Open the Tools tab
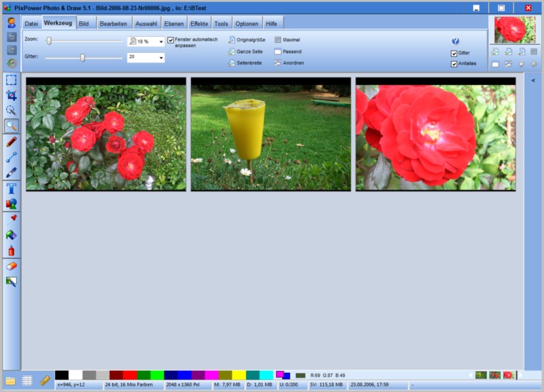The width and height of the screenshot is (544, 392). coord(221,24)
